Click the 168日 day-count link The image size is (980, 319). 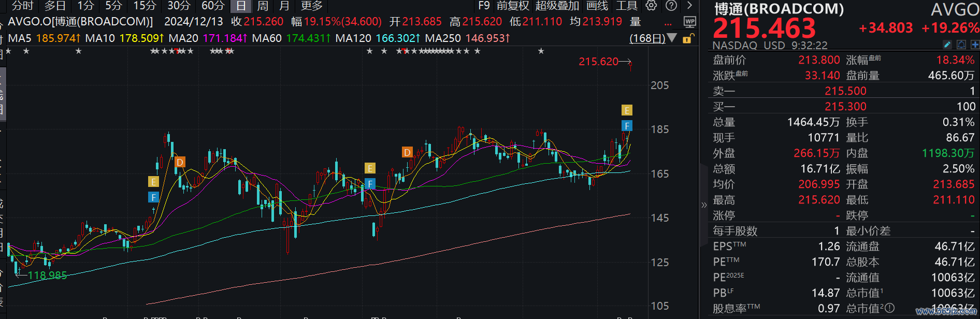pos(647,38)
